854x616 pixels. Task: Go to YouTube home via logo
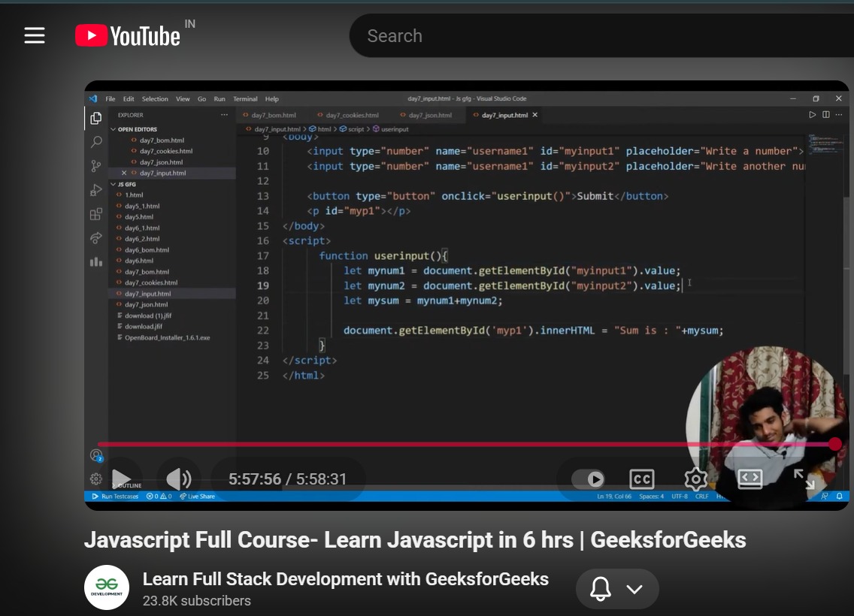point(128,36)
